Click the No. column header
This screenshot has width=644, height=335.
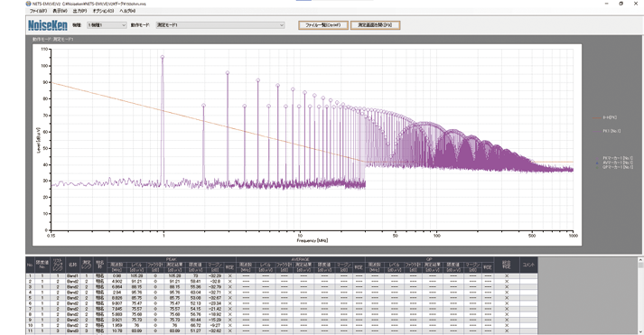30,265
